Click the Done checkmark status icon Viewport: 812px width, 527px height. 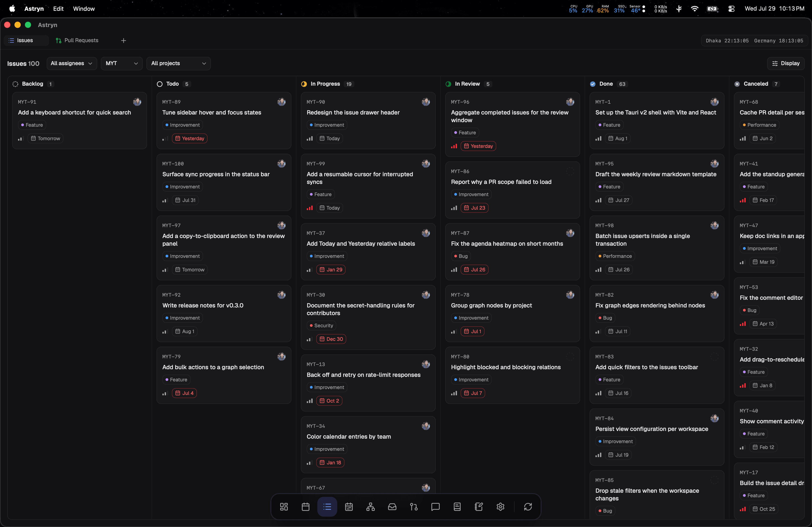click(x=593, y=84)
